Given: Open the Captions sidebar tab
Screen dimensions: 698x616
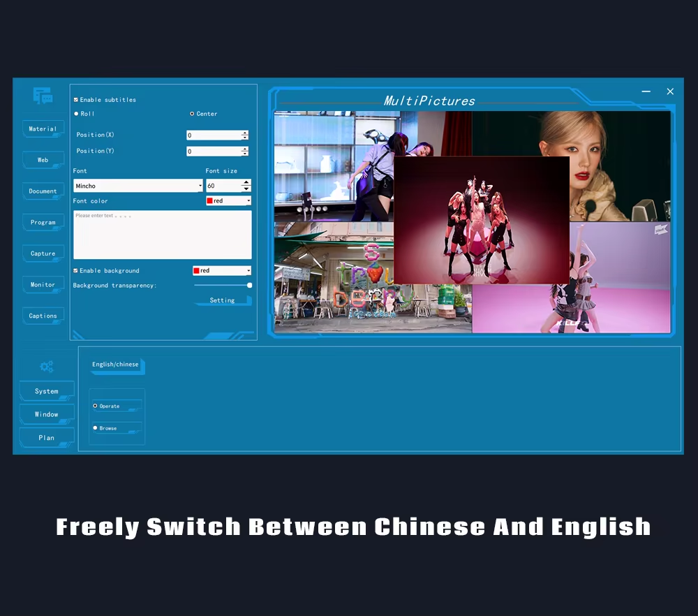Looking at the screenshot, I should [43, 316].
